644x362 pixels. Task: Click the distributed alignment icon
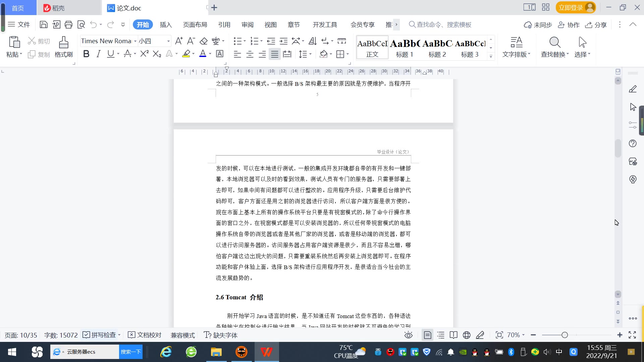(x=287, y=54)
